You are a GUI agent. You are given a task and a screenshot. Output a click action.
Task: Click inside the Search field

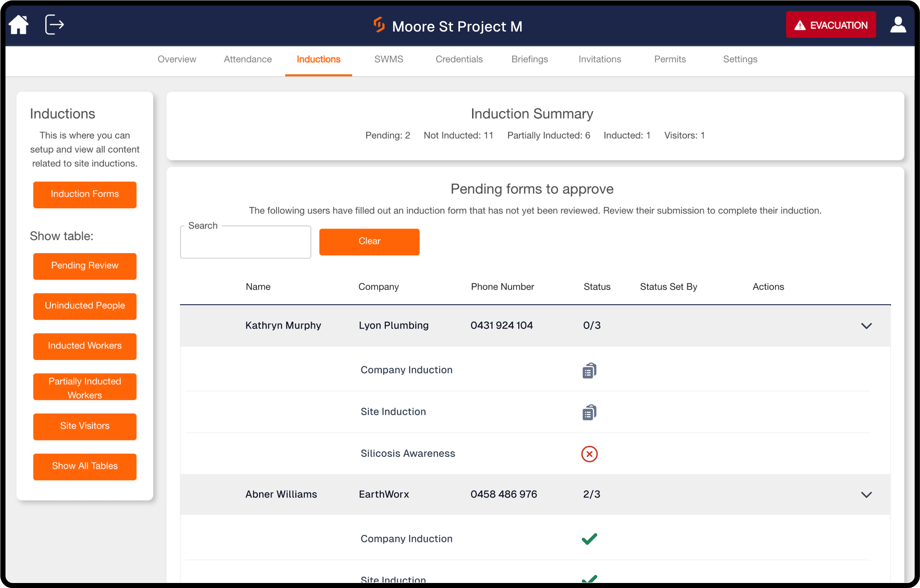click(x=245, y=242)
